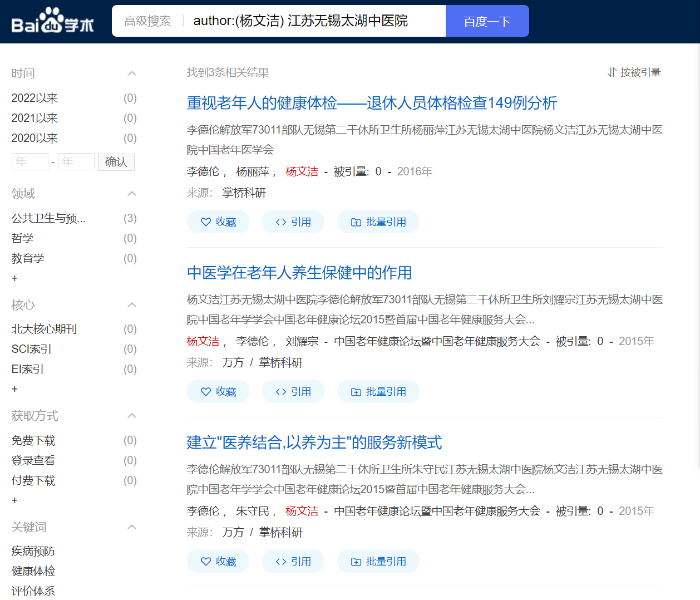The height and width of the screenshot is (600, 700).
Task: Filter by 付费下载 access
Action: [33, 480]
